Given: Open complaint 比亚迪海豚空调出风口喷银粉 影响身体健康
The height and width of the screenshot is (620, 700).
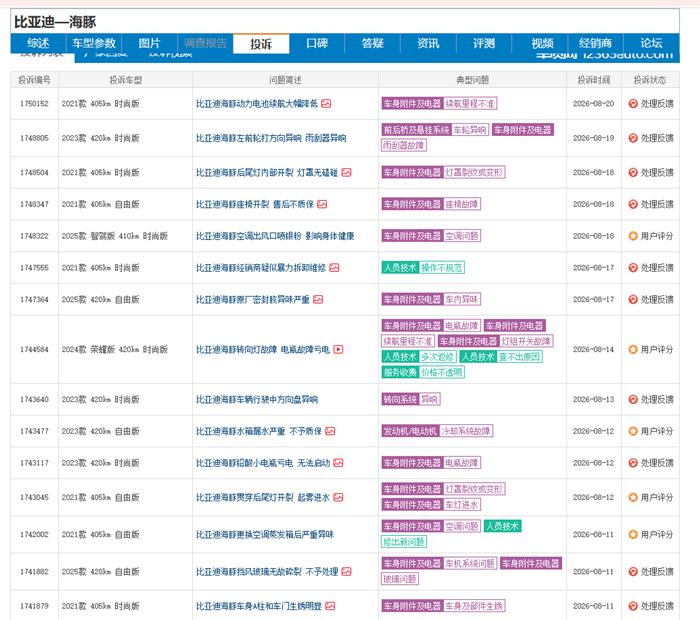Looking at the screenshot, I should 275,236.
